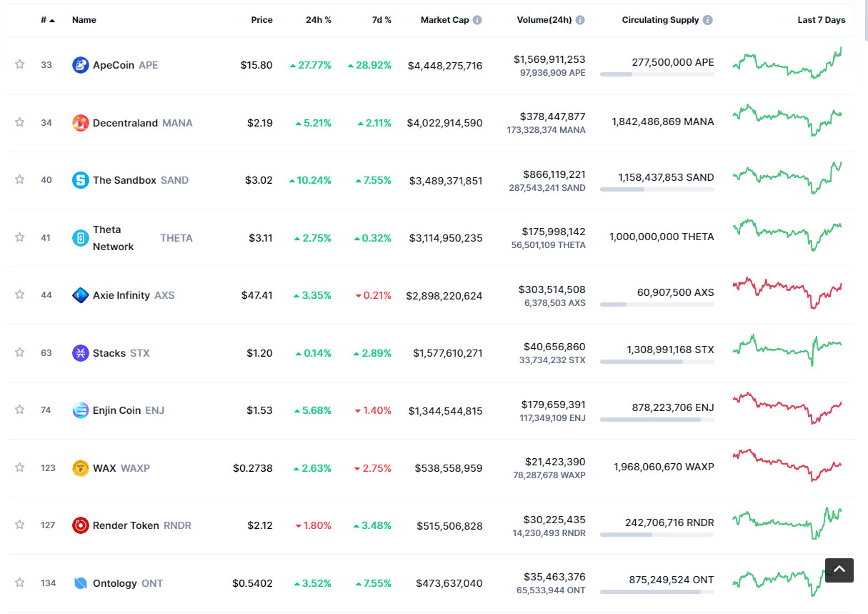Click ApeCoin circulating supply progress bar
The height and width of the screenshot is (614, 868).
click(x=657, y=74)
